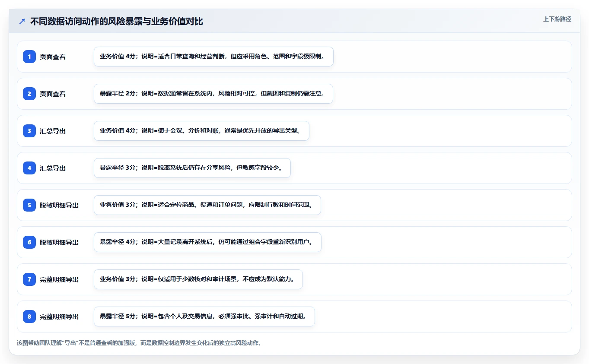The height and width of the screenshot is (364, 589).
Task: Select the number 6 step badge
Action: [29, 242]
